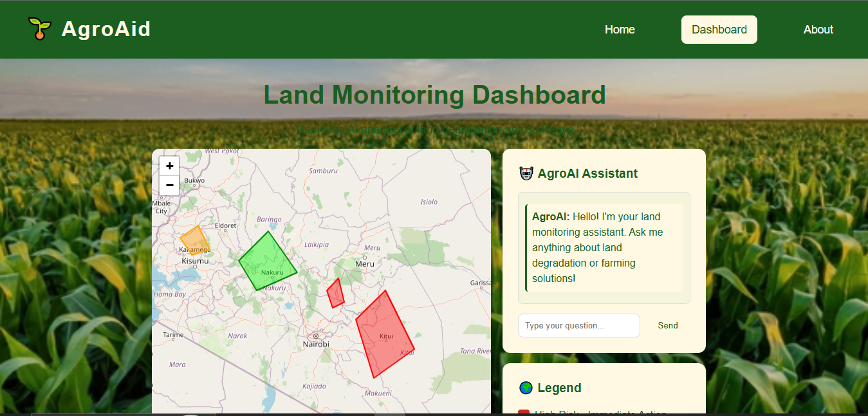Click the Type your question input box
This screenshot has width=868, height=416.
[578, 325]
